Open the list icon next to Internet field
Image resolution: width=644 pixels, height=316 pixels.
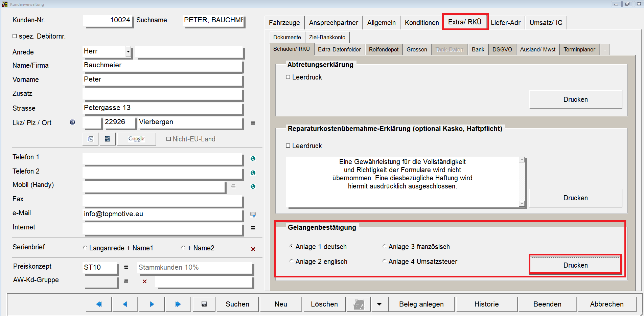pyautogui.click(x=253, y=228)
